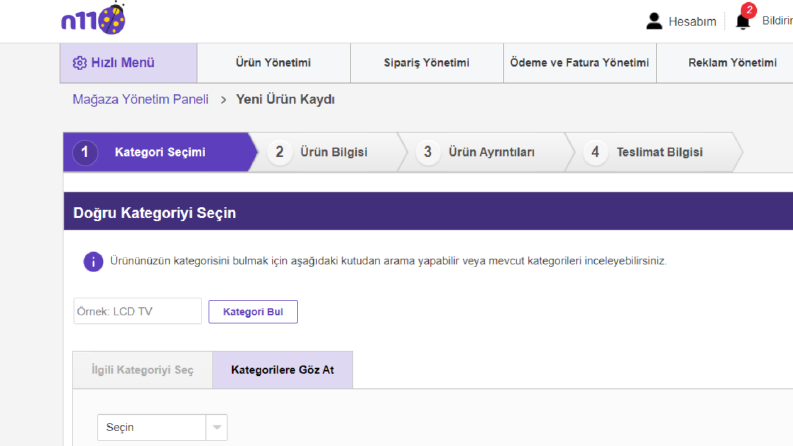Image resolution: width=793 pixels, height=446 pixels.
Task: Switch to Kategorilere Göz At tab
Action: (x=282, y=370)
